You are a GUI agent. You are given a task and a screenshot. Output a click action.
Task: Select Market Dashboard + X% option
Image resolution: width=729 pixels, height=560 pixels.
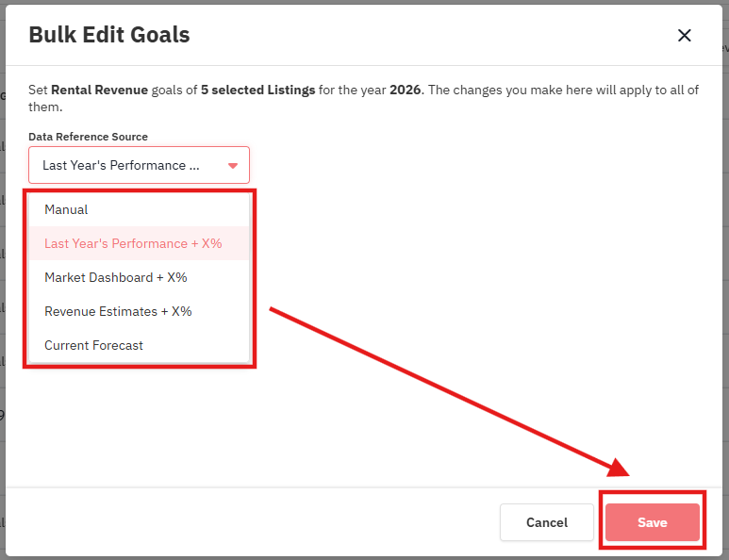[139, 277]
